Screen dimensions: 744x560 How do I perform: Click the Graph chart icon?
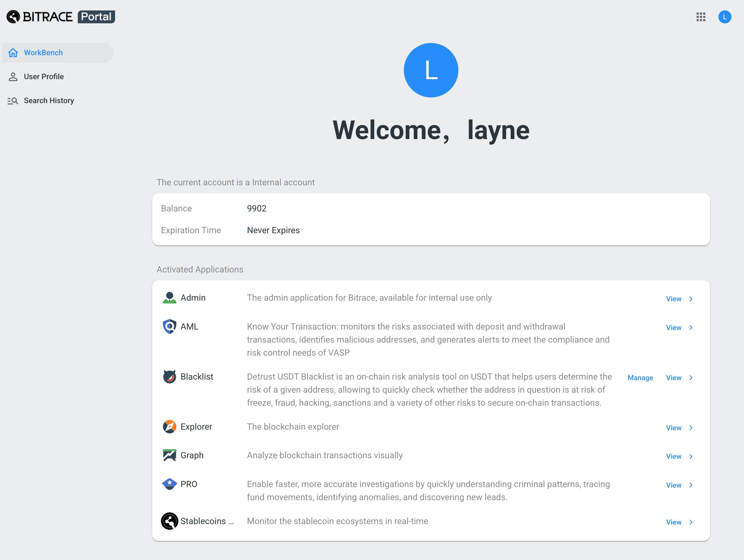pyautogui.click(x=169, y=455)
